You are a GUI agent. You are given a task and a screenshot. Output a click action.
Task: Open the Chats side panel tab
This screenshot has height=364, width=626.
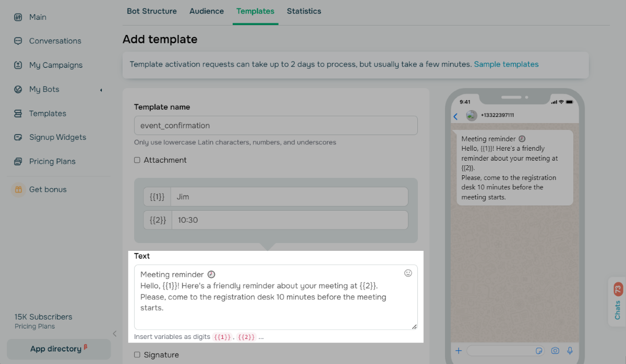tap(618, 304)
